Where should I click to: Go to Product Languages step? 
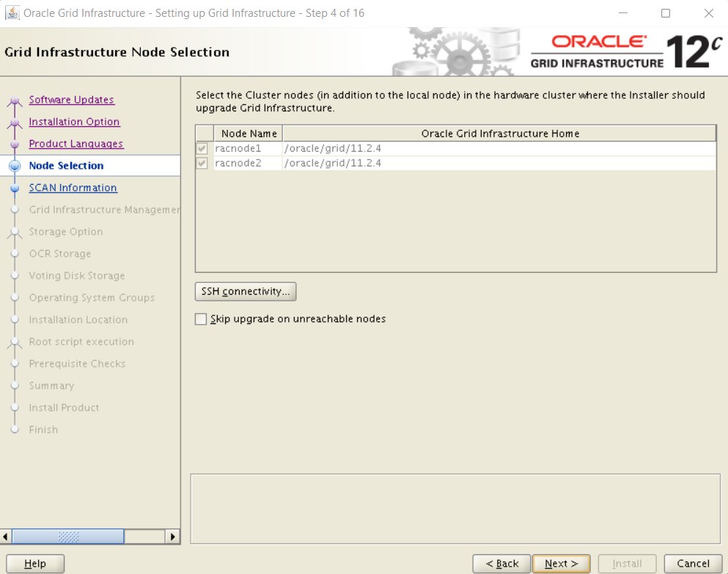(x=76, y=144)
